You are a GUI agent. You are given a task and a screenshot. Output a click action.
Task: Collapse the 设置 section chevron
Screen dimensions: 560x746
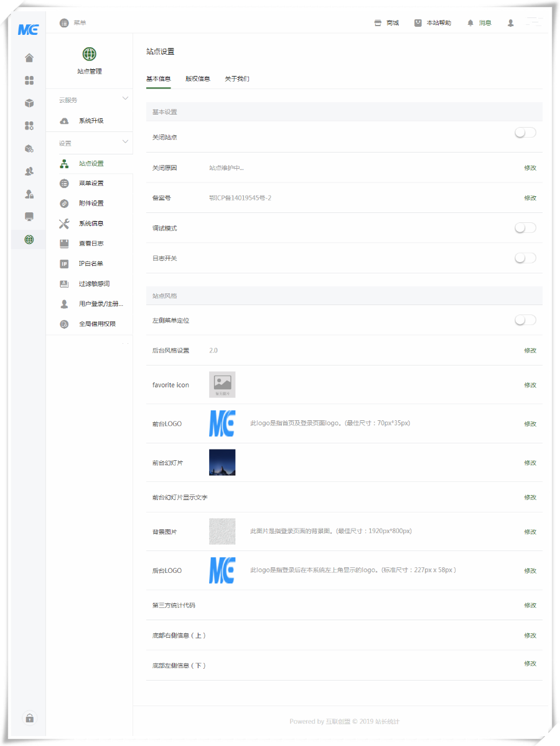125,142
